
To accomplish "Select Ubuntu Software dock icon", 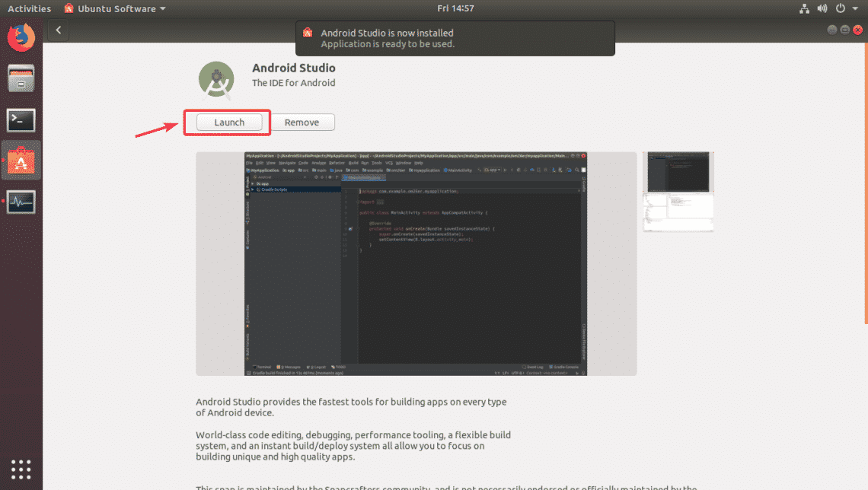I will click(x=21, y=161).
